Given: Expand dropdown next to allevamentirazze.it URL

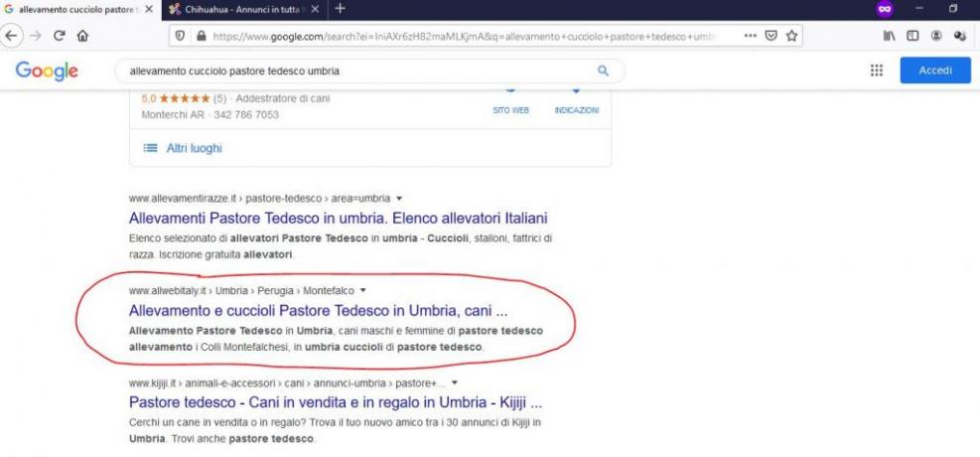Looking at the screenshot, I should pos(398,198).
